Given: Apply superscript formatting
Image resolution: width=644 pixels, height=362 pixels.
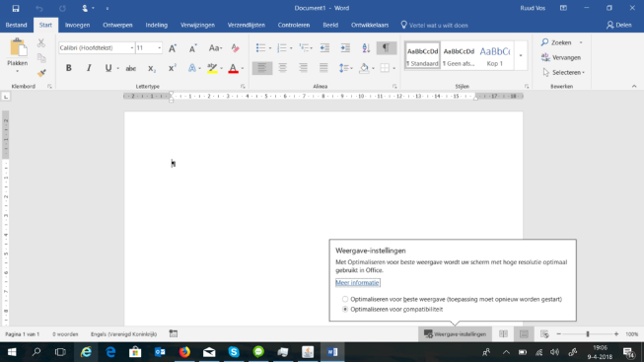Looking at the screenshot, I should (173, 68).
